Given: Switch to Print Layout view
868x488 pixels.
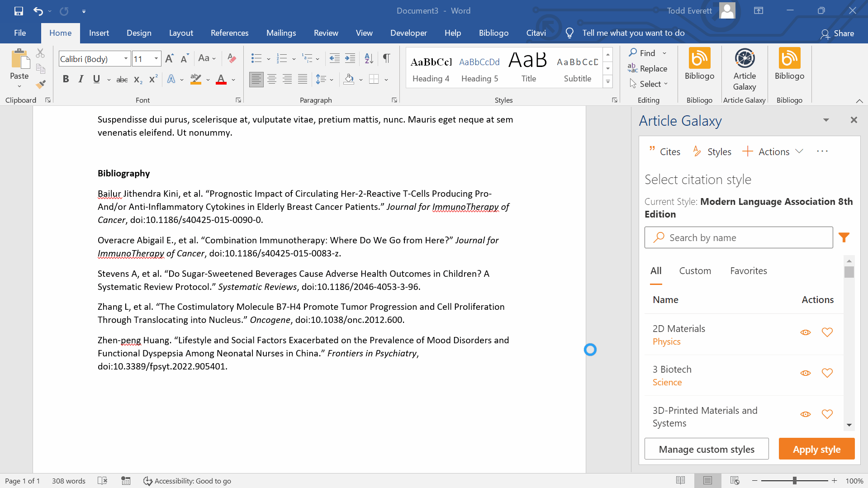Looking at the screenshot, I should (x=708, y=480).
